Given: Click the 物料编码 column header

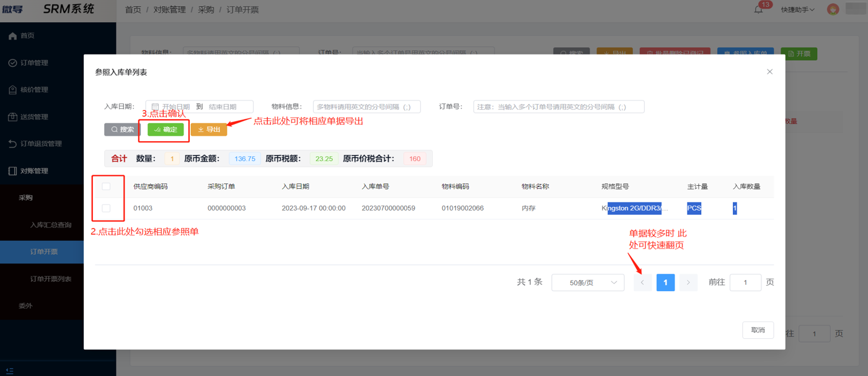Looking at the screenshot, I should (x=456, y=186).
